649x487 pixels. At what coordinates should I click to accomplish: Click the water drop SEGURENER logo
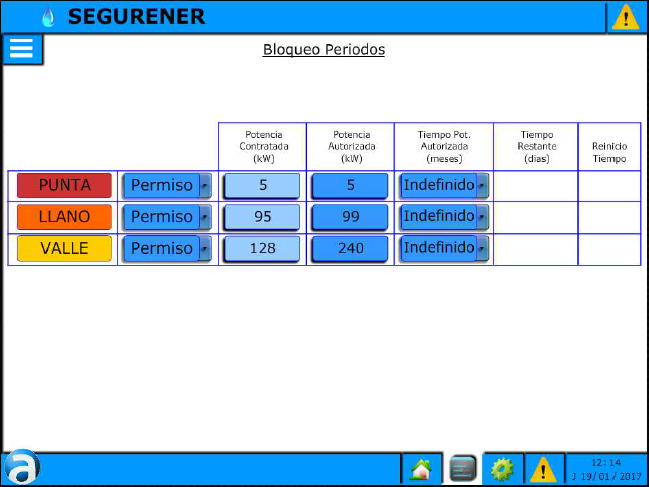point(48,17)
